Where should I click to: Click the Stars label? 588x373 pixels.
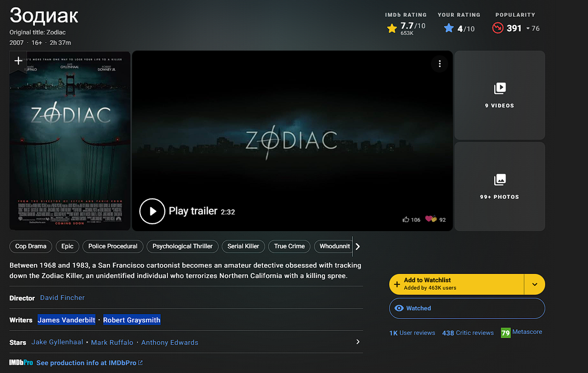18,343
